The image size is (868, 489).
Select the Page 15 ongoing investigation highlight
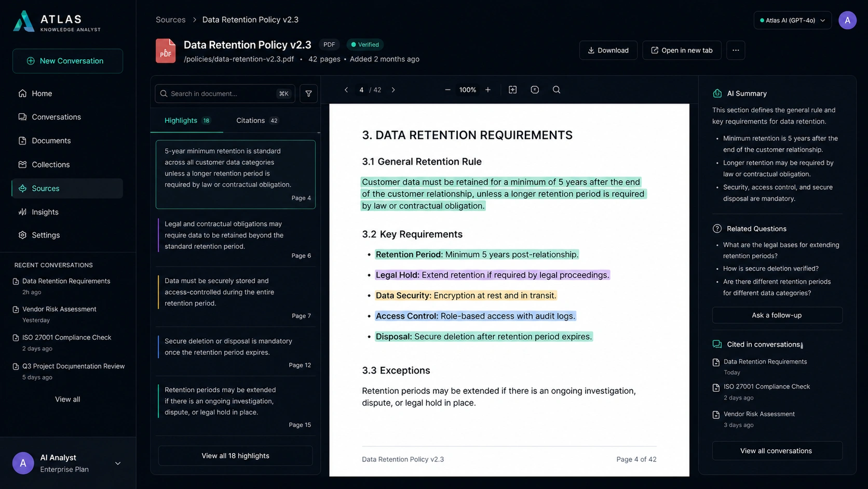click(x=236, y=406)
